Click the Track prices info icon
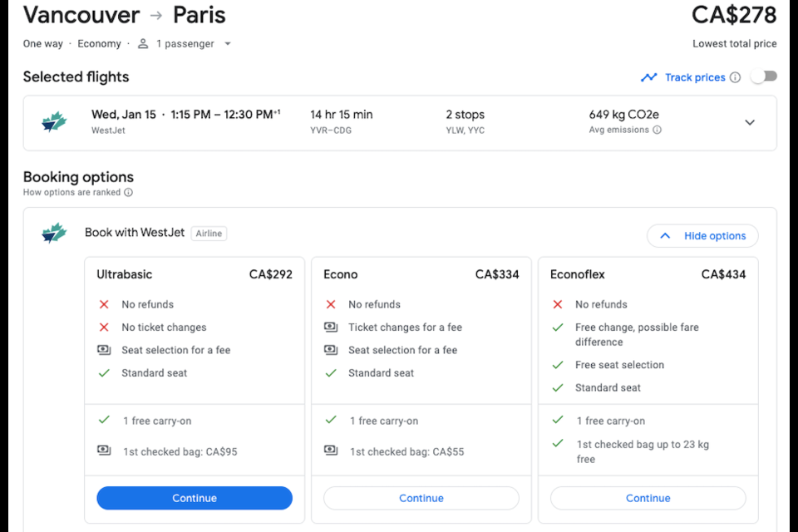 735,77
